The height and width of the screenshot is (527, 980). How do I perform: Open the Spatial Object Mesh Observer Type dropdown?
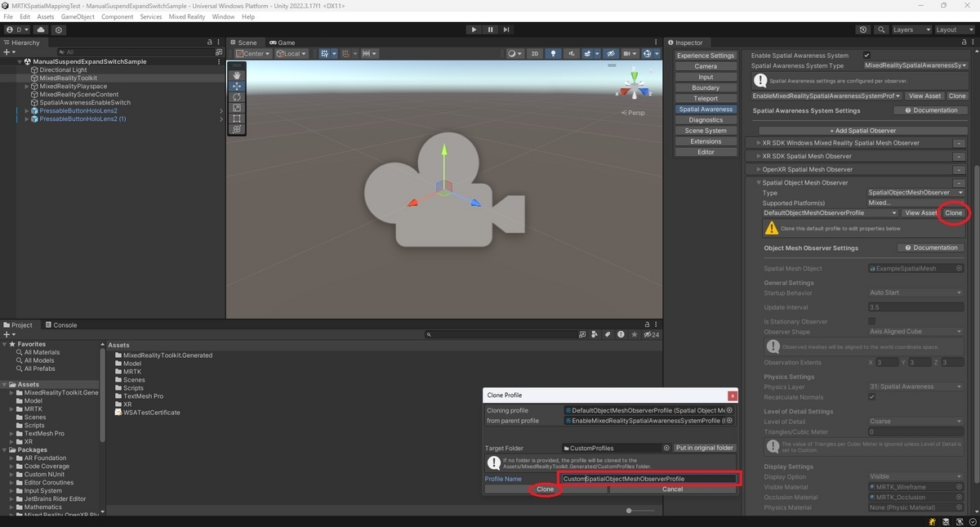point(916,193)
